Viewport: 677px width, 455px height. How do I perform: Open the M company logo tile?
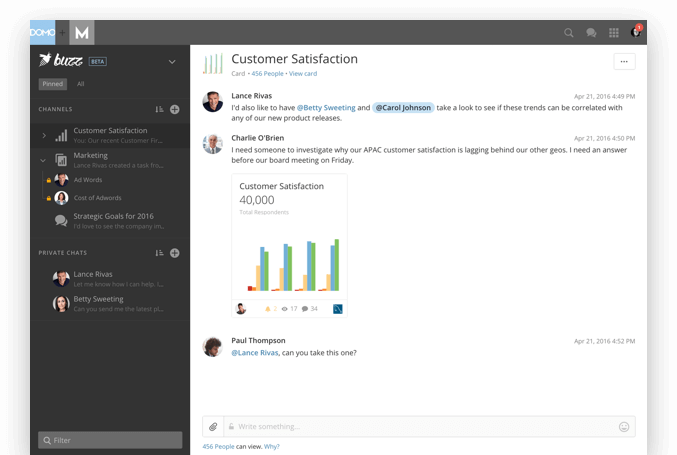click(x=82, y=32)
